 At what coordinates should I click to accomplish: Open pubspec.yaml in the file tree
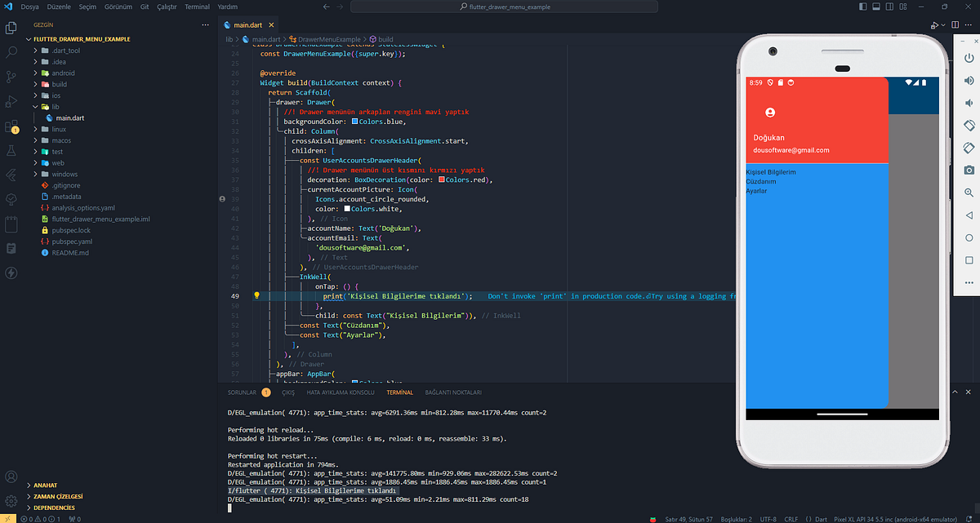pyautogui.click(x=72, y=242)
